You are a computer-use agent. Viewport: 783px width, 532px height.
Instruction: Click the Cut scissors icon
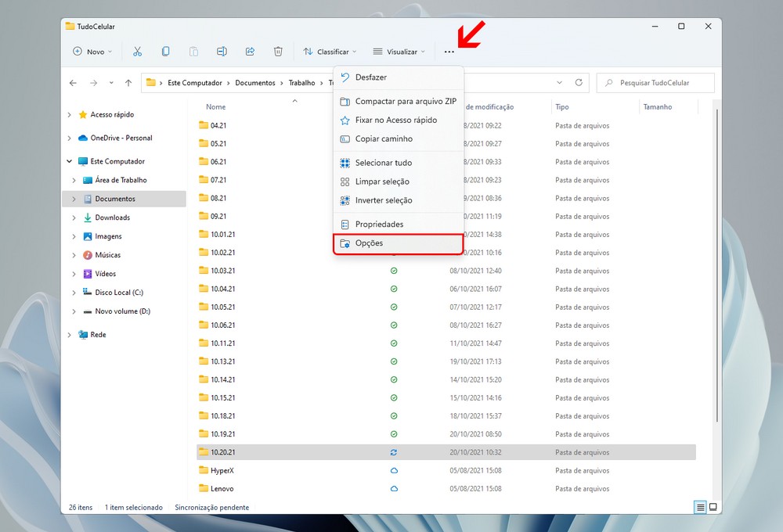coord(137,52)
